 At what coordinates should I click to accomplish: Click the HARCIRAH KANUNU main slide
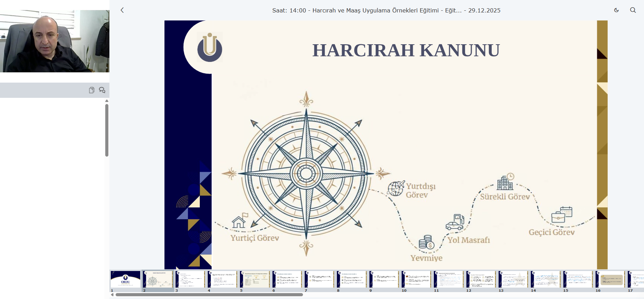click(x=386, y=145)
